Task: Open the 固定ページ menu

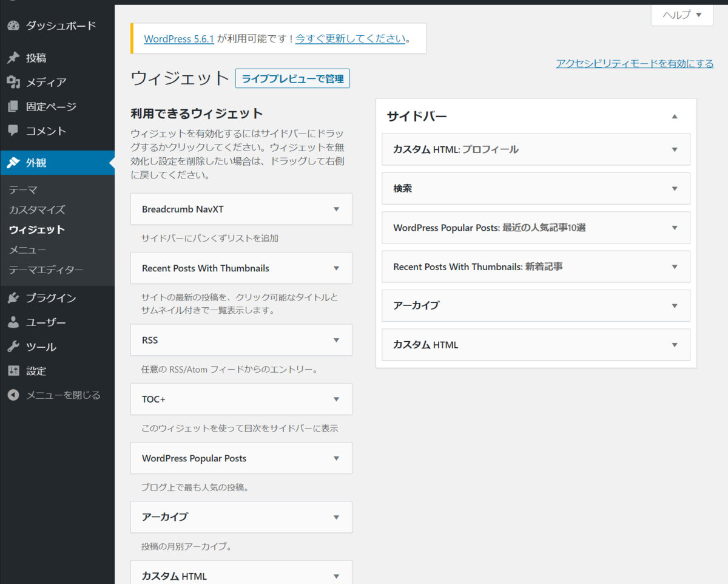Action: (57, 106)
